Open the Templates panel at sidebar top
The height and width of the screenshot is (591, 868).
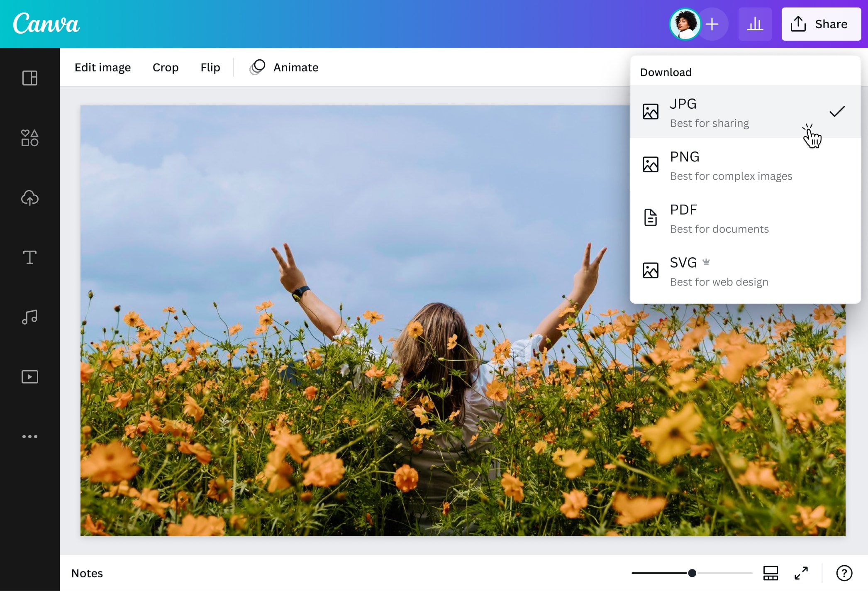coord(29,78)
